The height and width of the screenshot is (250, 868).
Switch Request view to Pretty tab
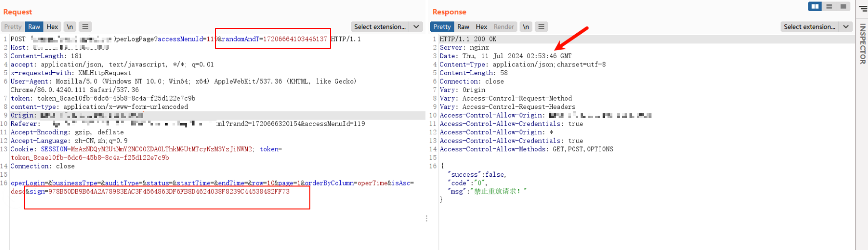[13, 27]
